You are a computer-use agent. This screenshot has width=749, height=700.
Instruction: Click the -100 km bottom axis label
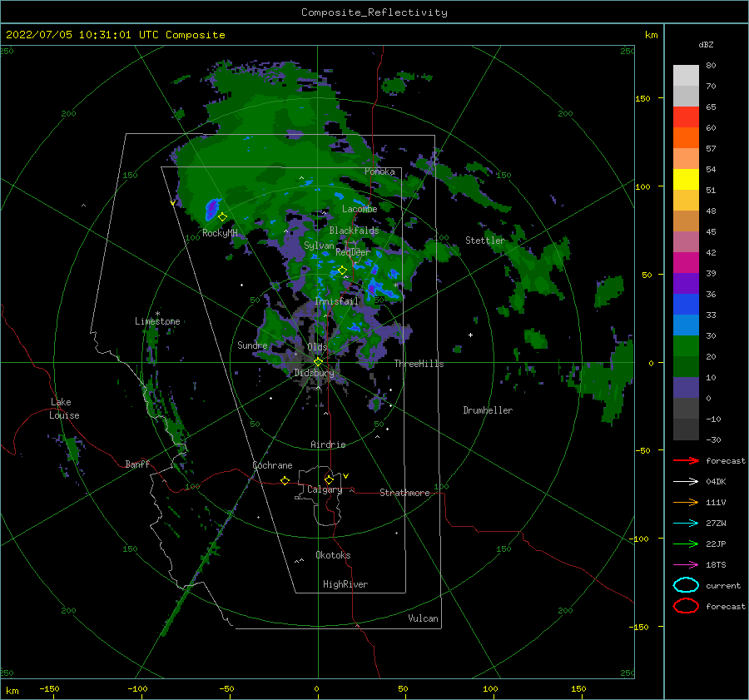click(x=137, y=688)
